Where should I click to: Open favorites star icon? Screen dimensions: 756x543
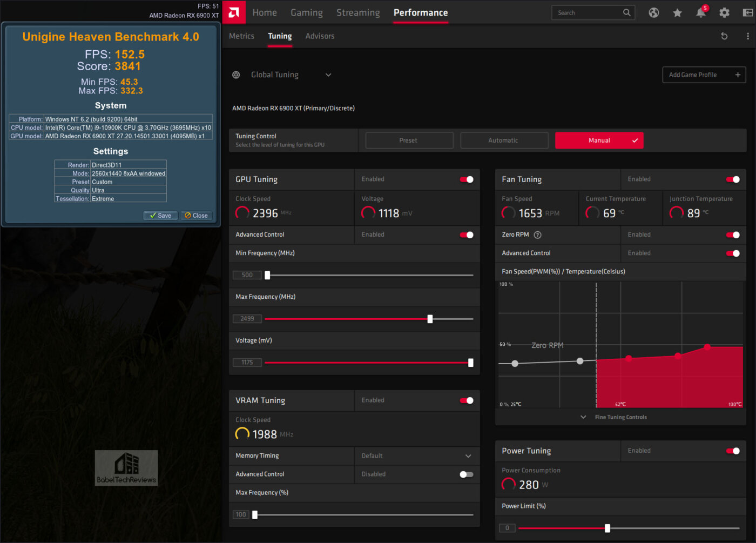point(677,12)
